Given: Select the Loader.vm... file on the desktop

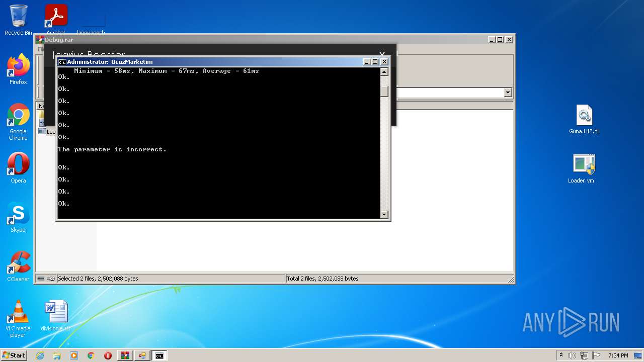Looking at the screenshot, I should tap(584, 169).
